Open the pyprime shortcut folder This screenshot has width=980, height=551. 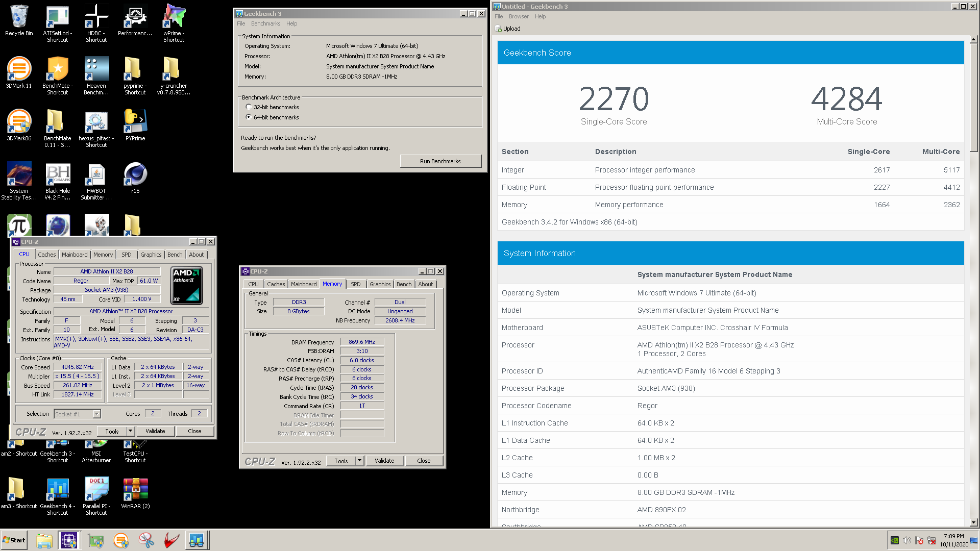coord(135,76)
